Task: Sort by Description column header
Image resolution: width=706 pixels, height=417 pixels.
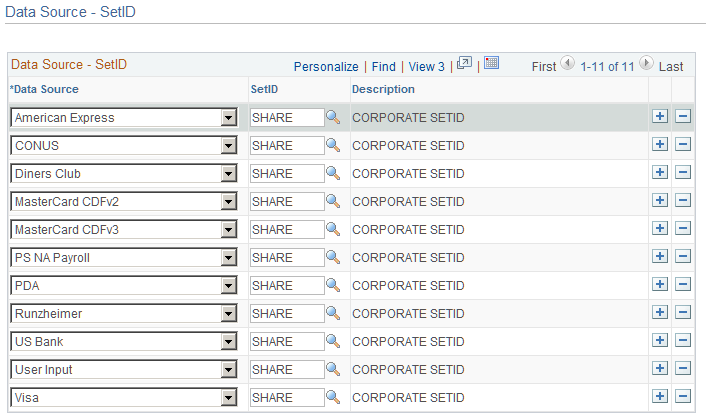Action: 383,89
